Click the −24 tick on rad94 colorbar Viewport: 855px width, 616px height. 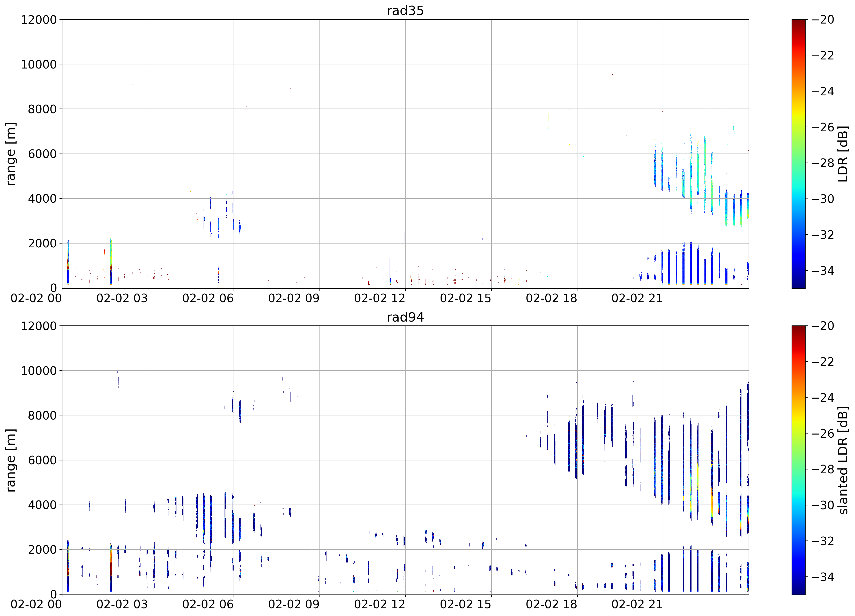823,398
